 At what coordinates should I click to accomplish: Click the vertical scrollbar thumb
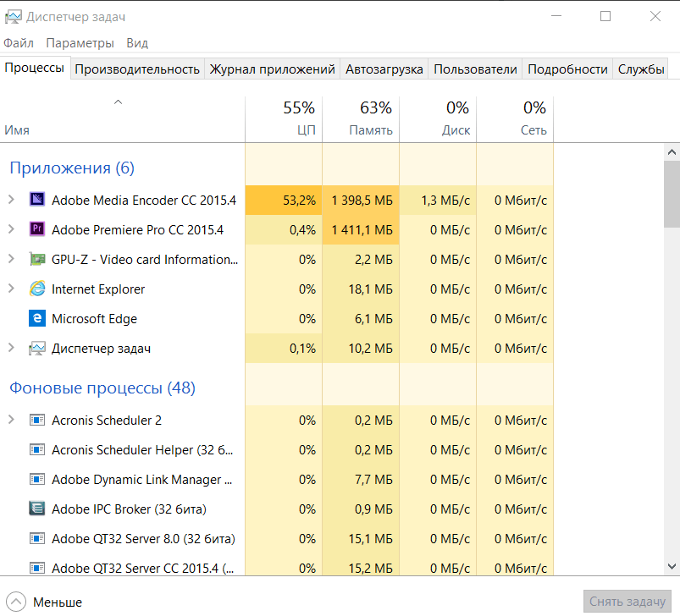click(x=672, y=194)
